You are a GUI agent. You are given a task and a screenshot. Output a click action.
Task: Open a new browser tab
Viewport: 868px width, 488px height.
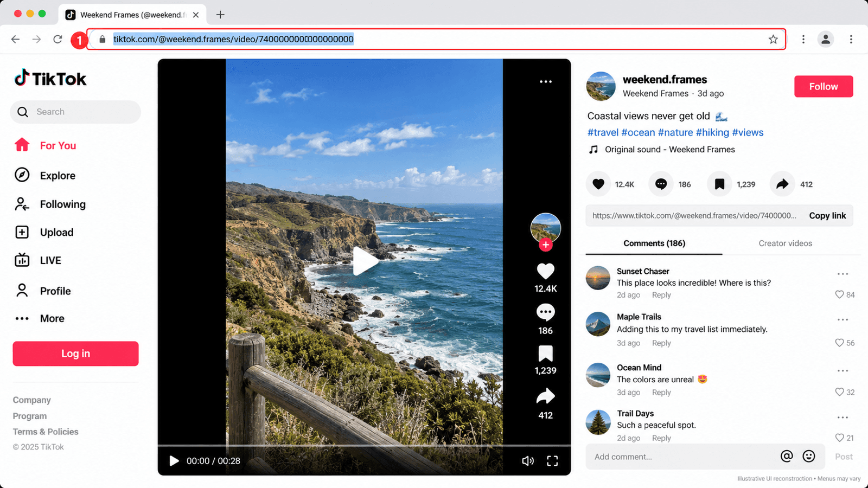pos(220,15)
